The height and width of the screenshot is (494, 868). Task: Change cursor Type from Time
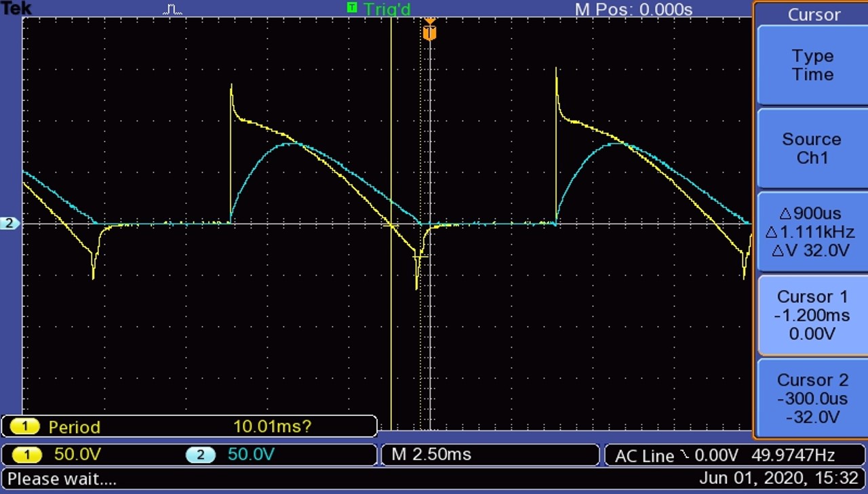click(x=812, y=65)
